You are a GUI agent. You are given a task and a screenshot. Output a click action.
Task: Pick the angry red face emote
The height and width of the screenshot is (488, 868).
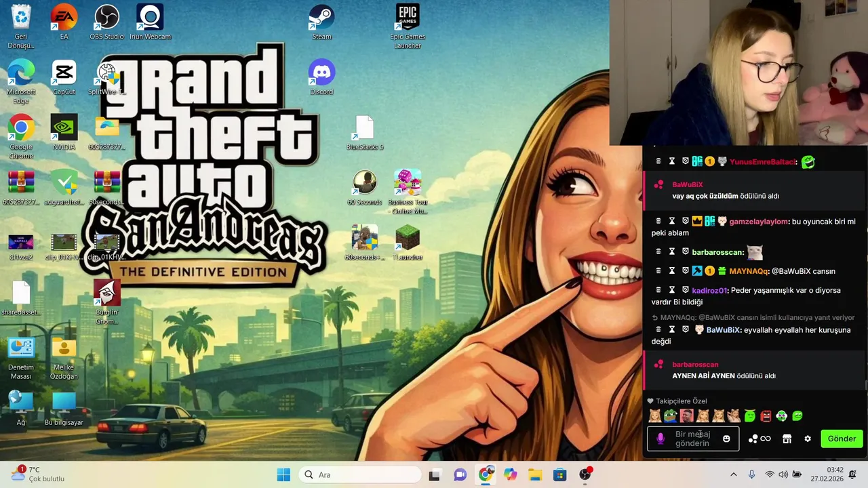pos(766,415)
